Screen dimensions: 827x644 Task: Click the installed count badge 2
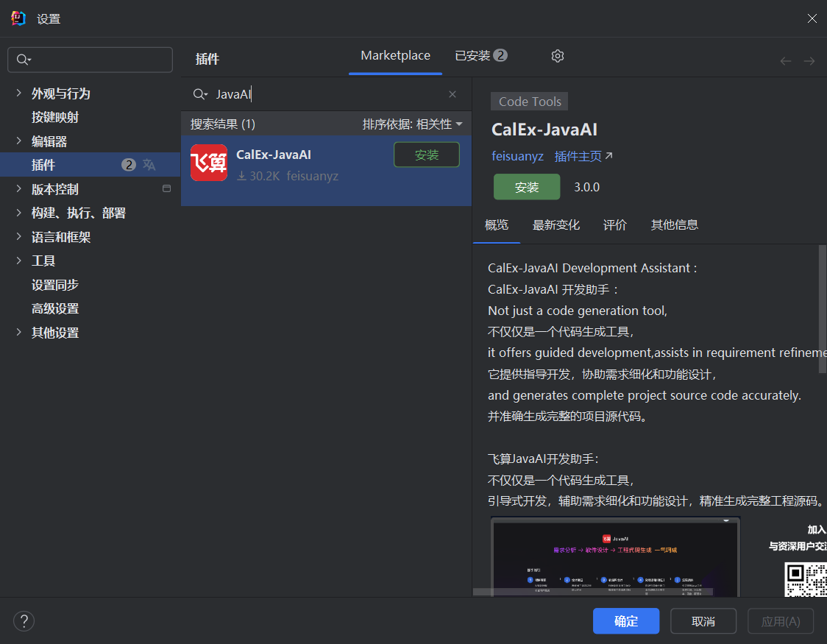(x=500, y=55)
